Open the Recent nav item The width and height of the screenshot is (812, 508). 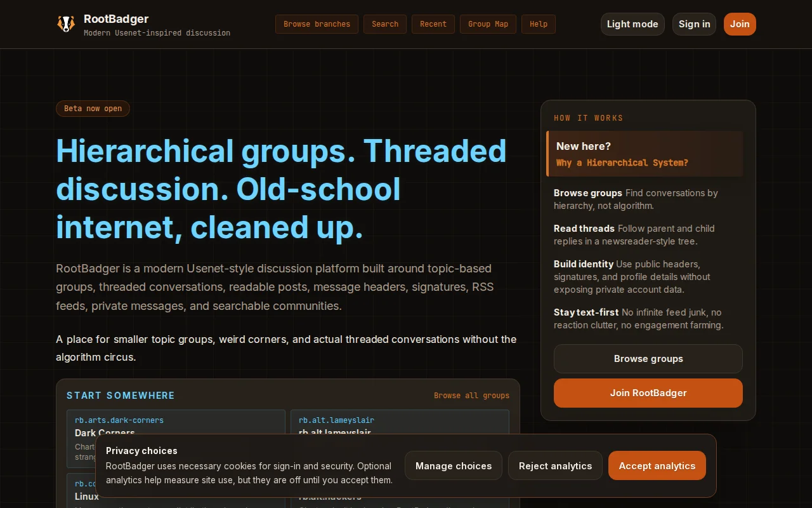433,24
